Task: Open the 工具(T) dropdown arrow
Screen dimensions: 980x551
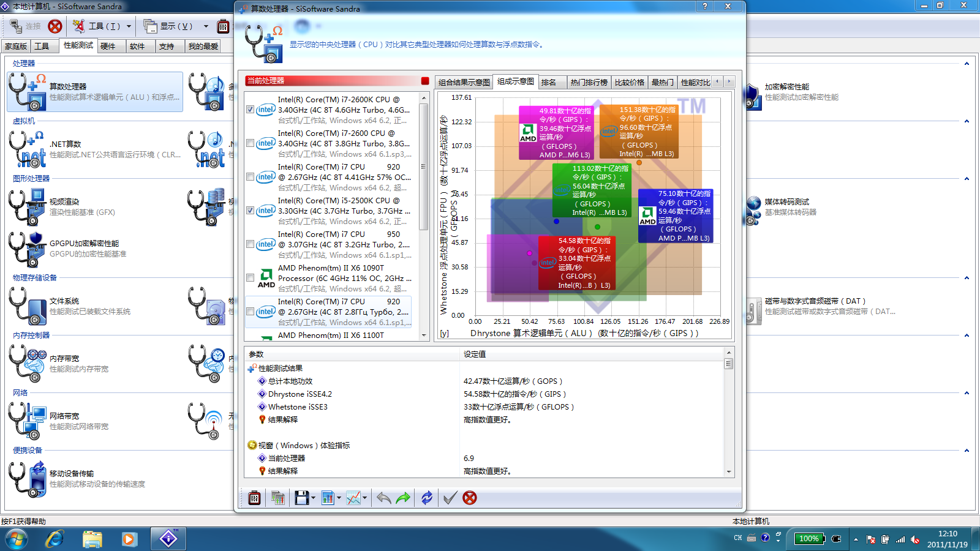Action: [x=129, y=26]
